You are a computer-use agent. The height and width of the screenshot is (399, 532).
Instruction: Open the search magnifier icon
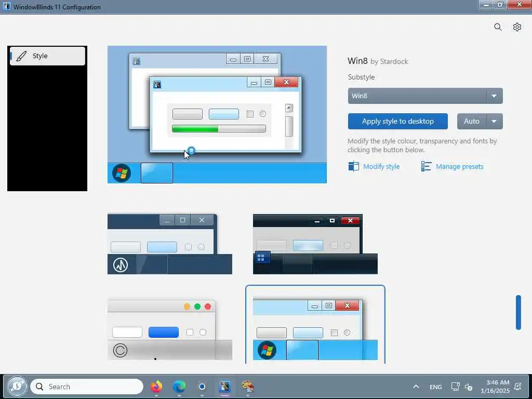(498, 27)
